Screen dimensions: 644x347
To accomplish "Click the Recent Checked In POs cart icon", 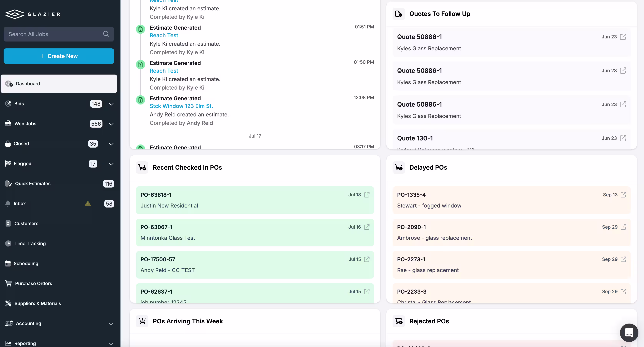I will click(142, 167).
